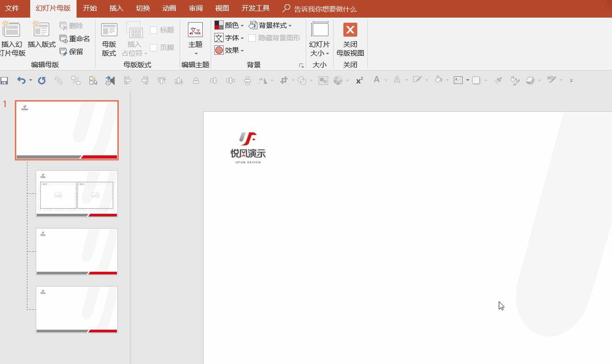
Task: Click the Align Bottom icon
Action: [179, 81]
